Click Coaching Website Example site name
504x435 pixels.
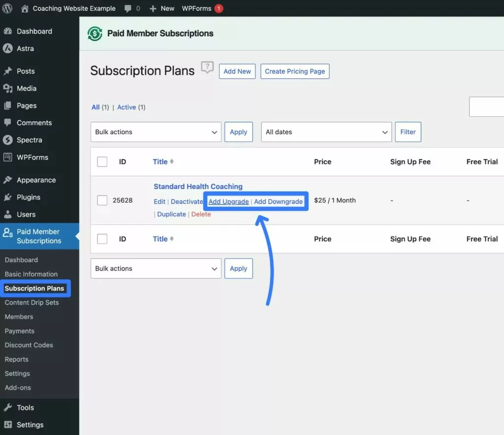click(x=74, y=8)
